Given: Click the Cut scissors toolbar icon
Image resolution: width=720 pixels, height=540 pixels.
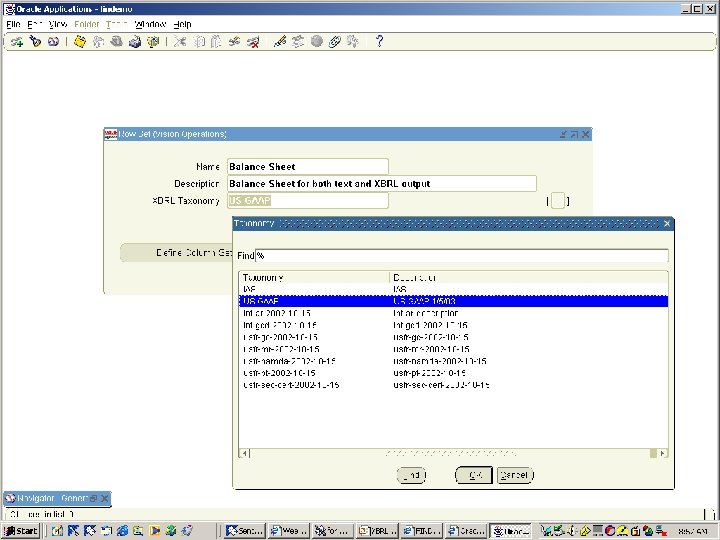Looking at the screenshot, I should 180,42.
